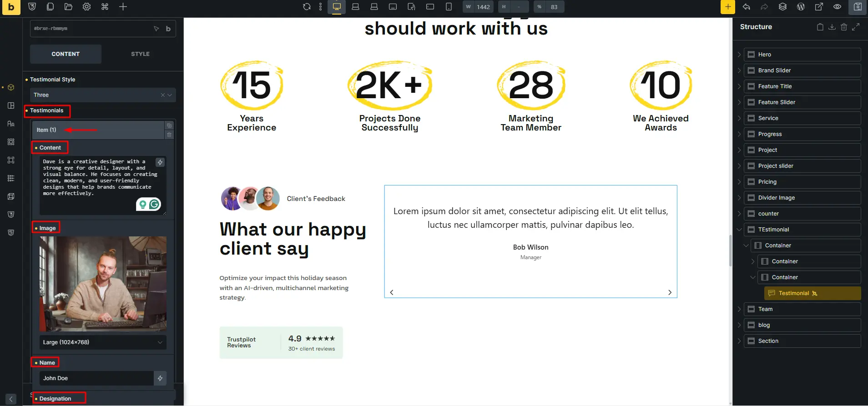This screenshot has height=406, width=868.
Task: Delete the Item (1) testimonial
Action: (169, 135)
